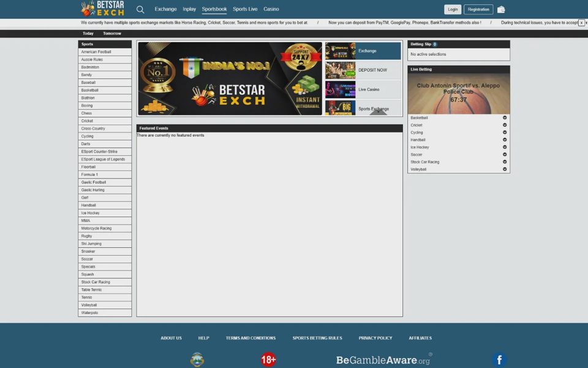Click the 18+ age restriction badge

pyautogui.click(x=268, y=360)
